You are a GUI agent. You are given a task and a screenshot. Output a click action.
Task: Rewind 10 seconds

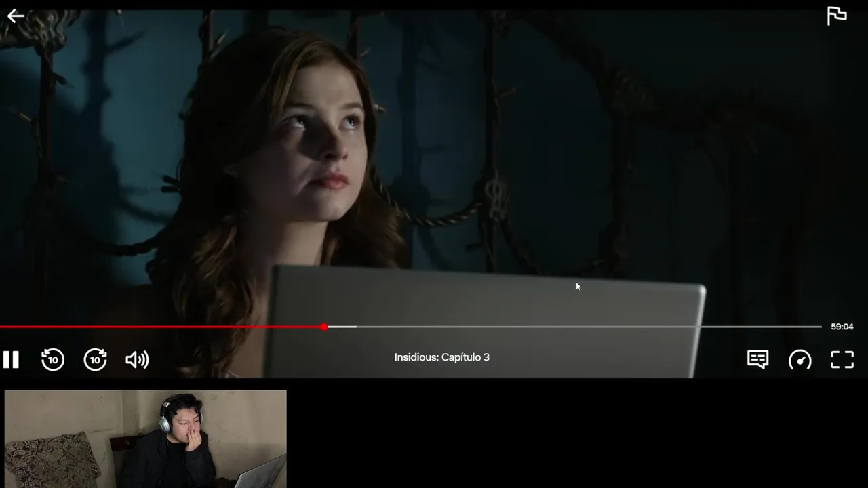(x=53, y=360)
